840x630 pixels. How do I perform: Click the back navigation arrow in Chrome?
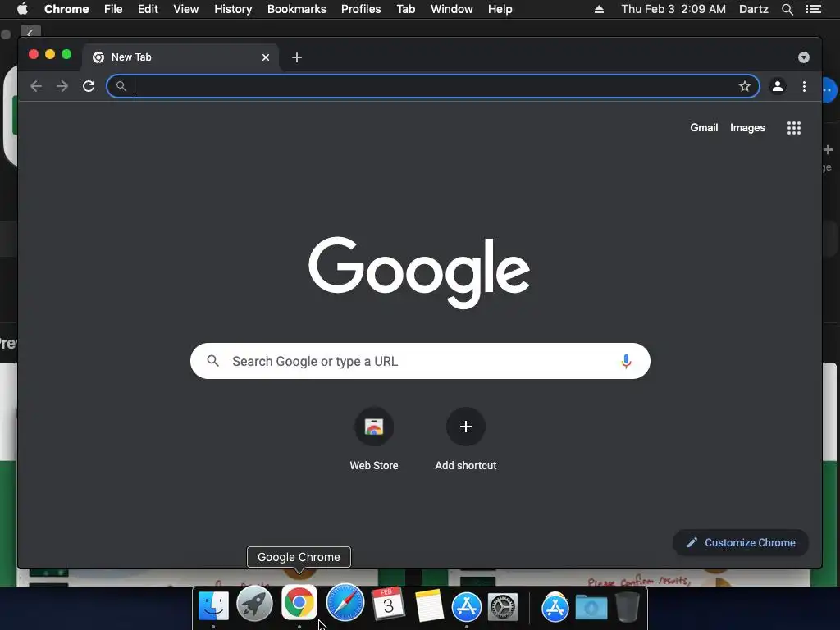click(36, 86)
